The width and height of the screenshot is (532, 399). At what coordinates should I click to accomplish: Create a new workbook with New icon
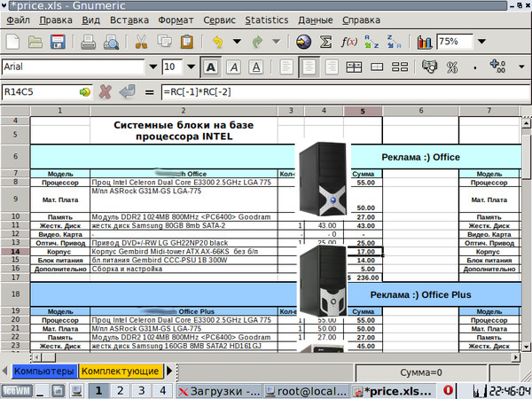pos(13,42)
